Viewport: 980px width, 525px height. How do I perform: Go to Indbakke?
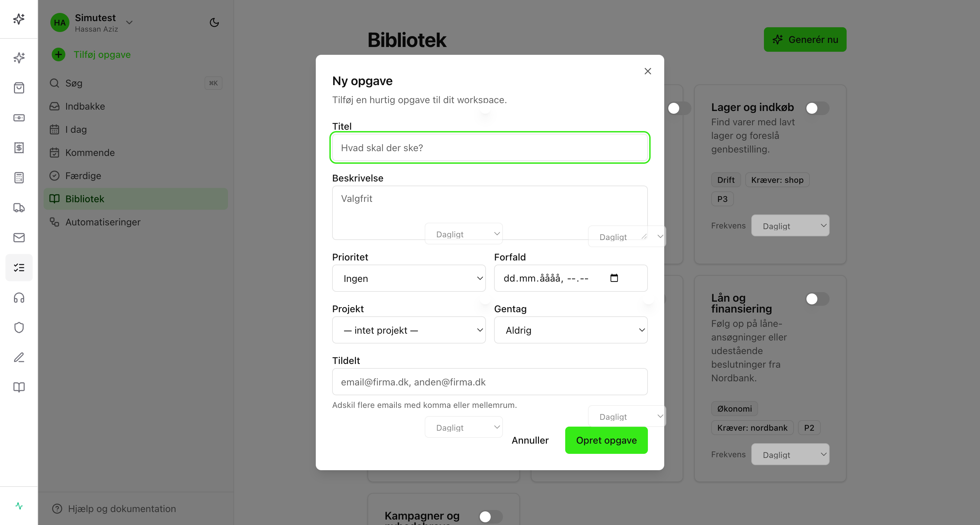point(135,106)
